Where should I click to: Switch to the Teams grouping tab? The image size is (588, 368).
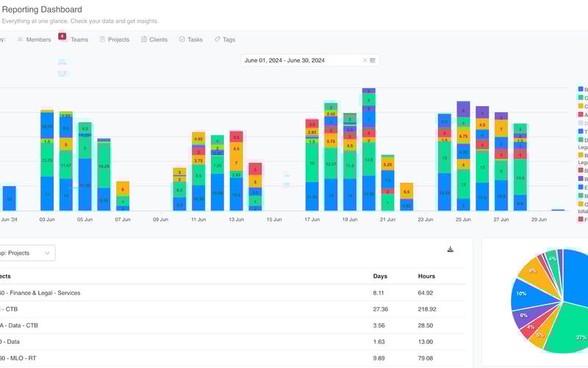pyautogui.click(x=75, y=40)
